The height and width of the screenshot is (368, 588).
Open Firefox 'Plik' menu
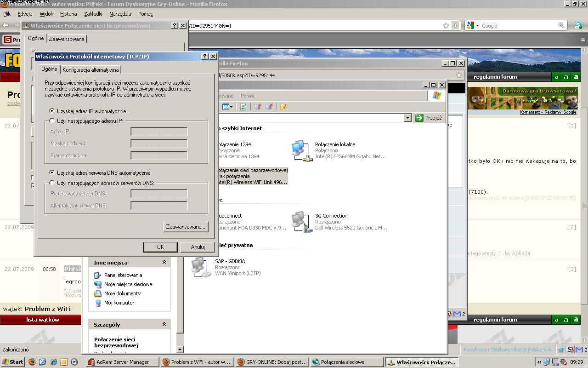point(7,14)
